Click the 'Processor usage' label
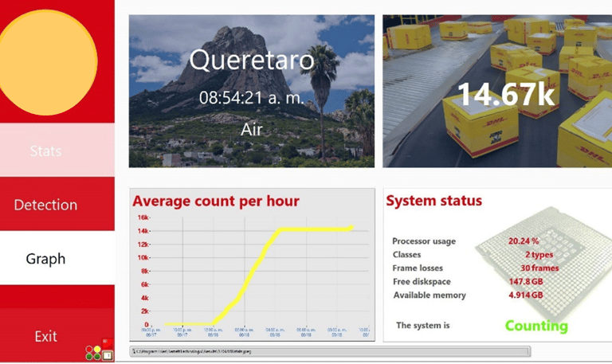612x364 pixels. point(424,241)
